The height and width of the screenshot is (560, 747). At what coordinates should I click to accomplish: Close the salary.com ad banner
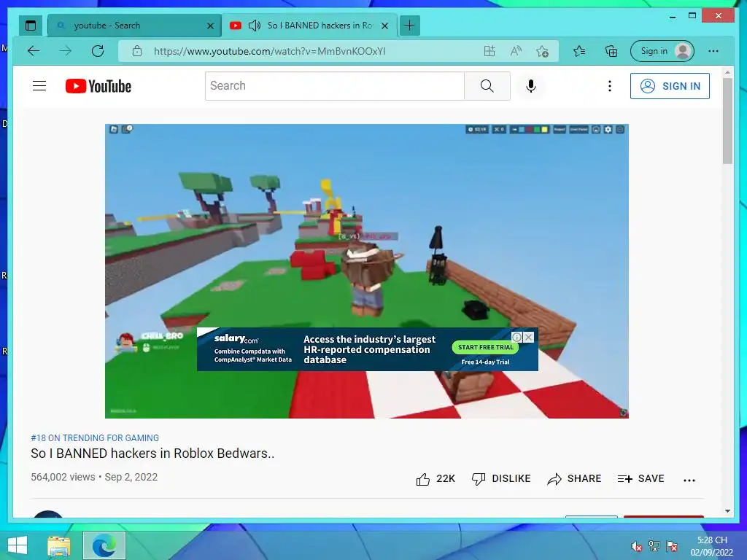[528, 337]
